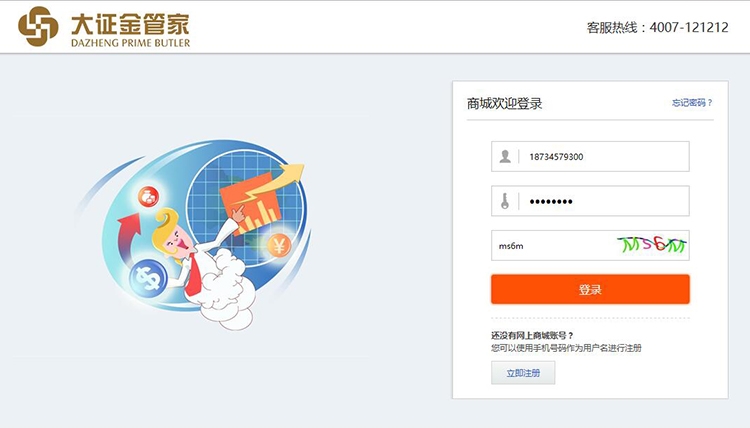Image resolution: width=750 pixels, height=428 pixels.
Task: Click the red money bag bubble in illustration
Action: click(149, 197)
